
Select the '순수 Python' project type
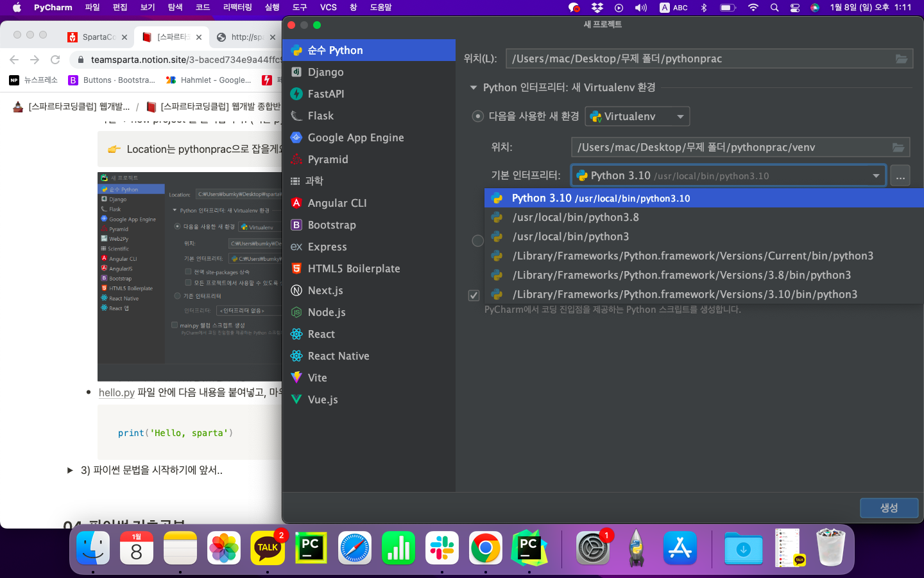(369, 50)
